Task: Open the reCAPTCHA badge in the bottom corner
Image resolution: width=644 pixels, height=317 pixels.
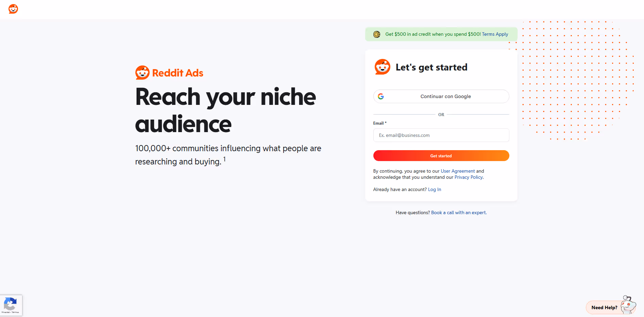Action: pyautogui.click(x=11, y=304)
